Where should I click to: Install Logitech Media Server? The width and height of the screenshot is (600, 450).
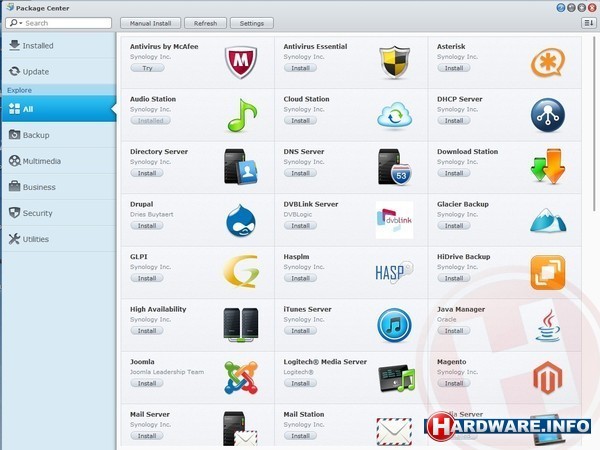click(x=300, y=383)
